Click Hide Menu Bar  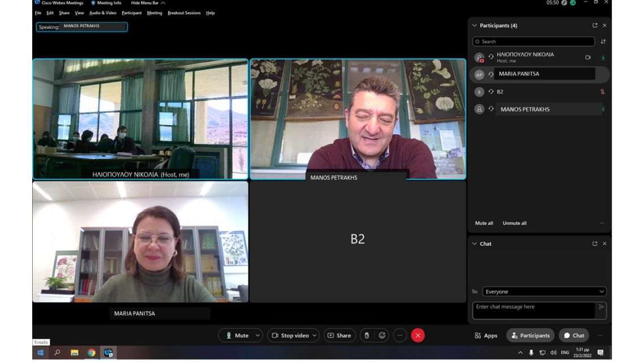pyautogui.click(x=148, y=3)
